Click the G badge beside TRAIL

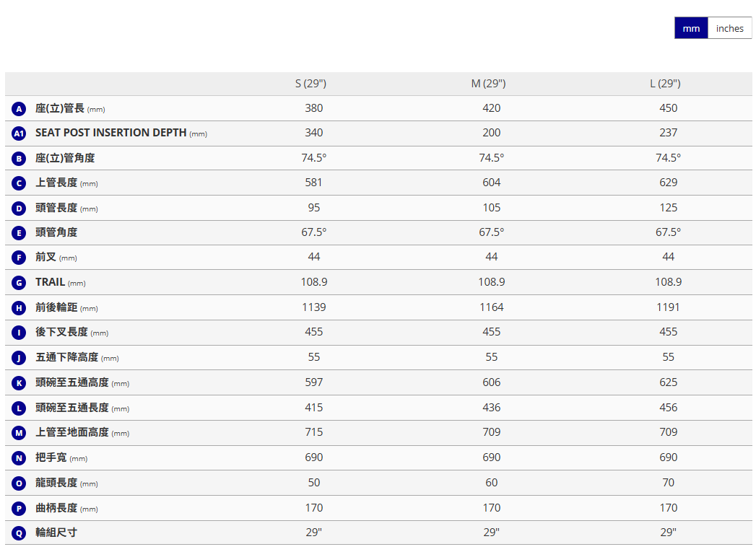pyautogui.click(x=19, y=283)
